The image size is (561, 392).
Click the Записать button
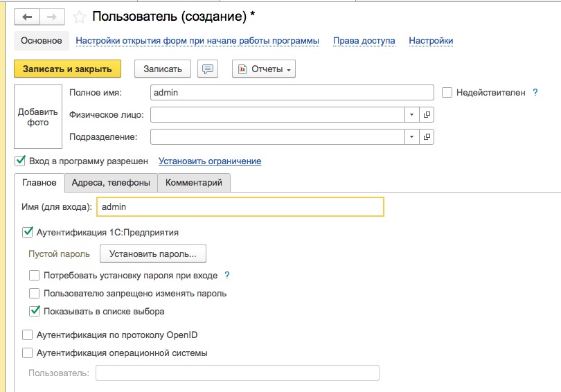pyautogui.click(x=163, y=69)
